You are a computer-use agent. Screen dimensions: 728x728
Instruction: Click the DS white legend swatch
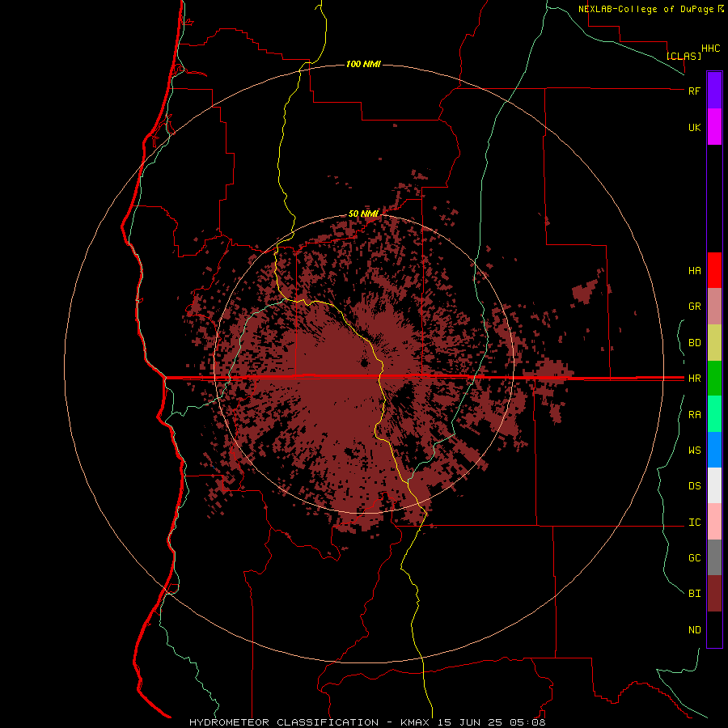click(x=714, y=485)
